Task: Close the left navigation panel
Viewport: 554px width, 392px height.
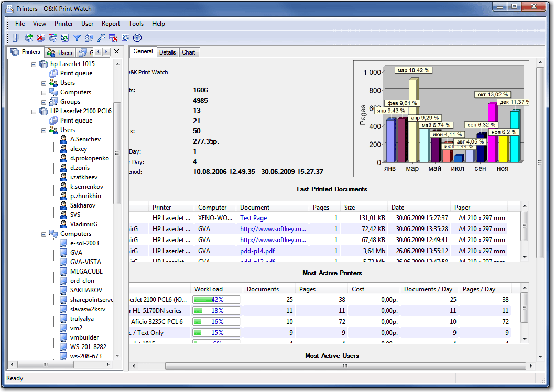Action: (x=117, y=52)
